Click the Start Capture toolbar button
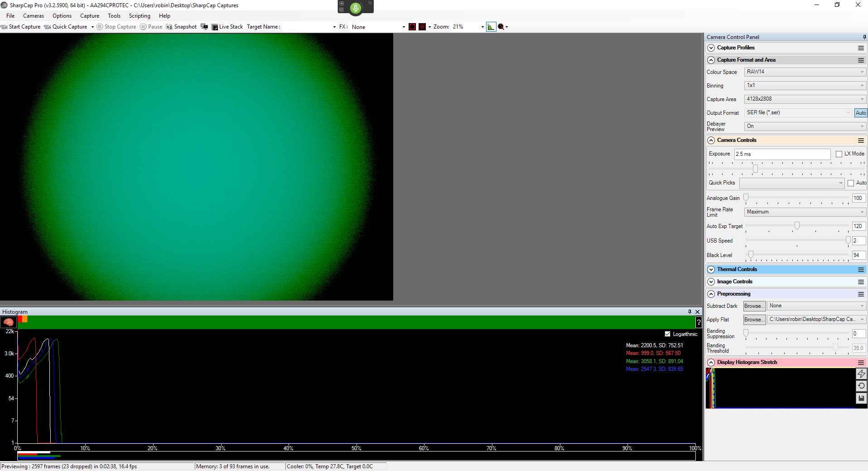Viewport: 868px width, 471px height. [x=21, y=27]
